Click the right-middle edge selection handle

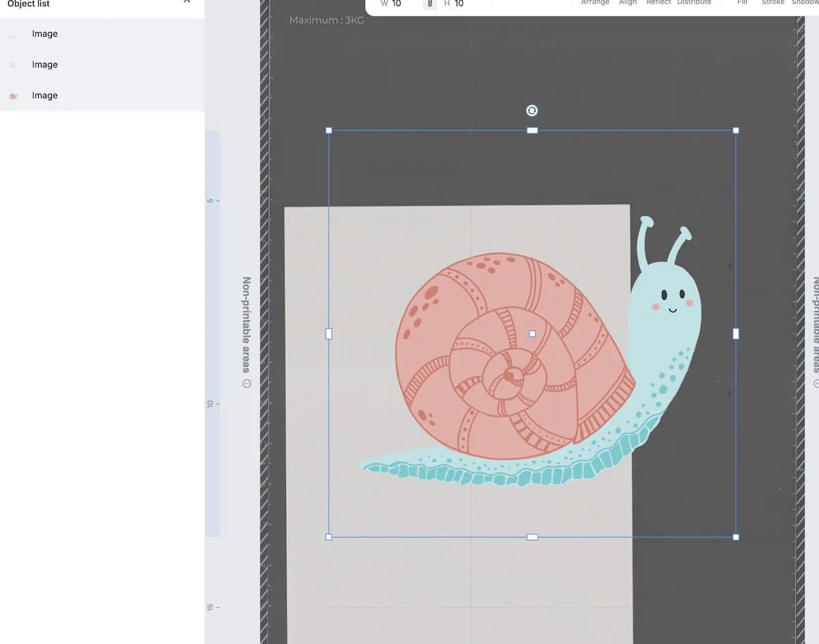pos(736,334)
